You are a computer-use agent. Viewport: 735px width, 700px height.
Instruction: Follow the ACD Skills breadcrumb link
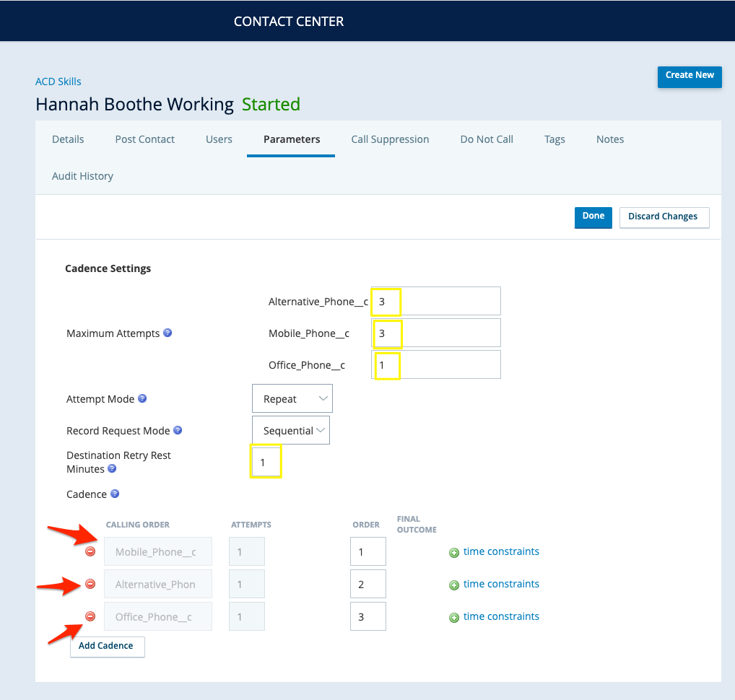point(58,82)
